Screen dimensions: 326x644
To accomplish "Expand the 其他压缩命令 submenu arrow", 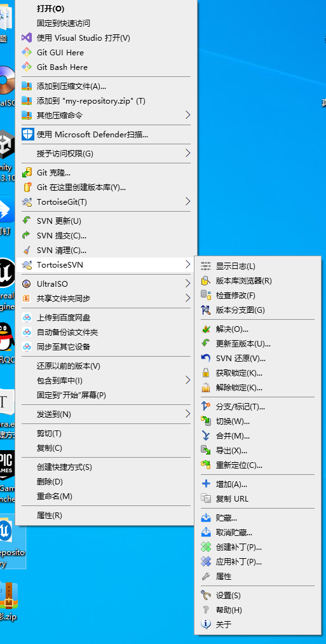I will pos(187,114).
